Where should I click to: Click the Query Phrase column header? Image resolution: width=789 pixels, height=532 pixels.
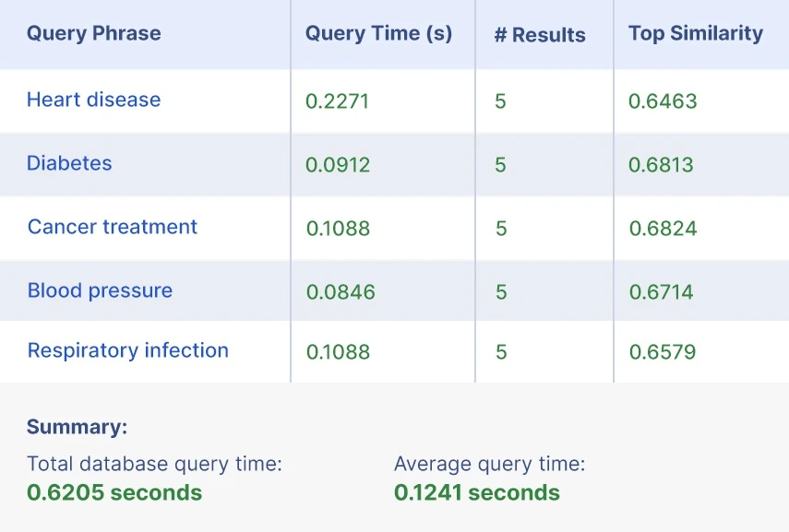coord(93,34)
